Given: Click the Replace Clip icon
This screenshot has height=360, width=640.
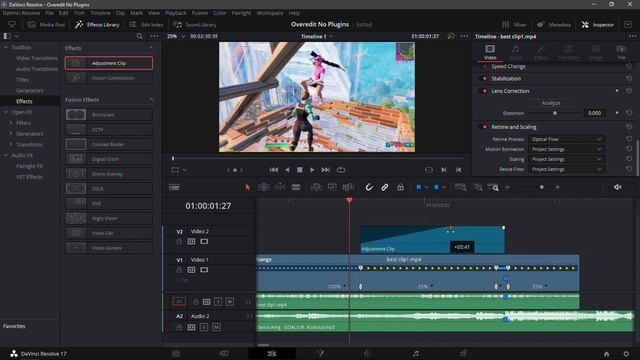Looking at the screenshot, I should (x=348, y=187).
